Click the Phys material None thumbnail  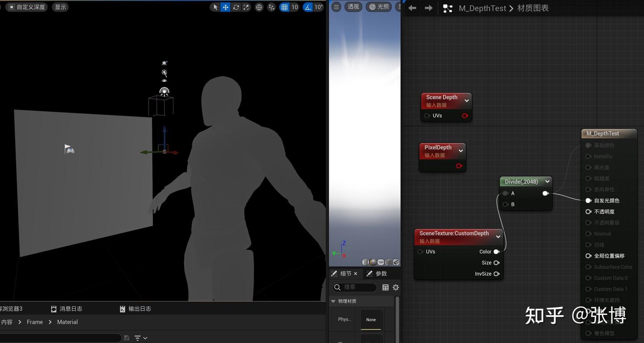coord(371,320)
